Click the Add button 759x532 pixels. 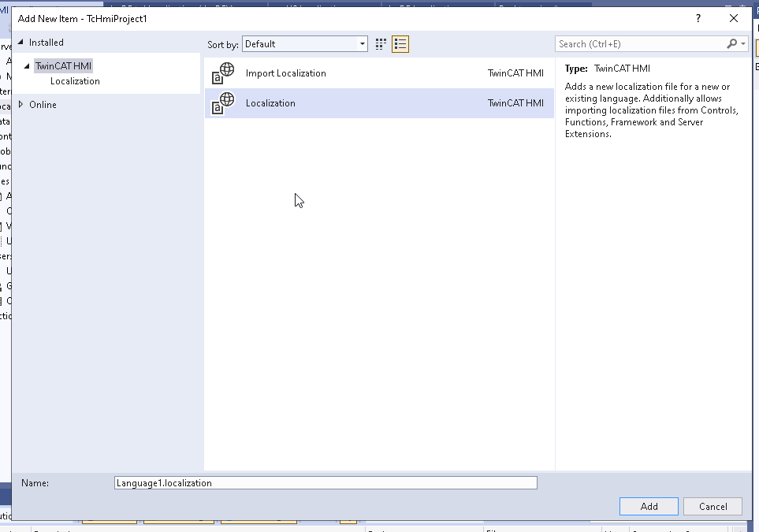[x=649, y=506]
